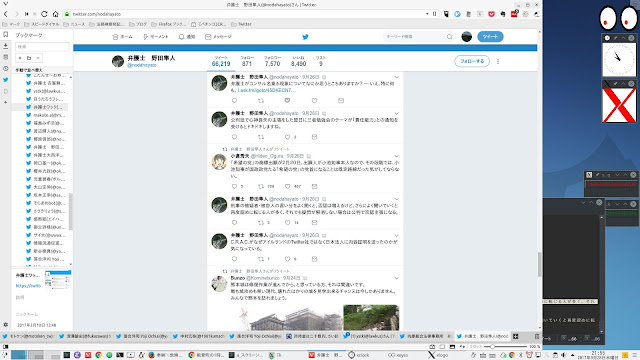Open browser settings gear at sidebar bottom
640x360 pixels.
click(5, 325)
